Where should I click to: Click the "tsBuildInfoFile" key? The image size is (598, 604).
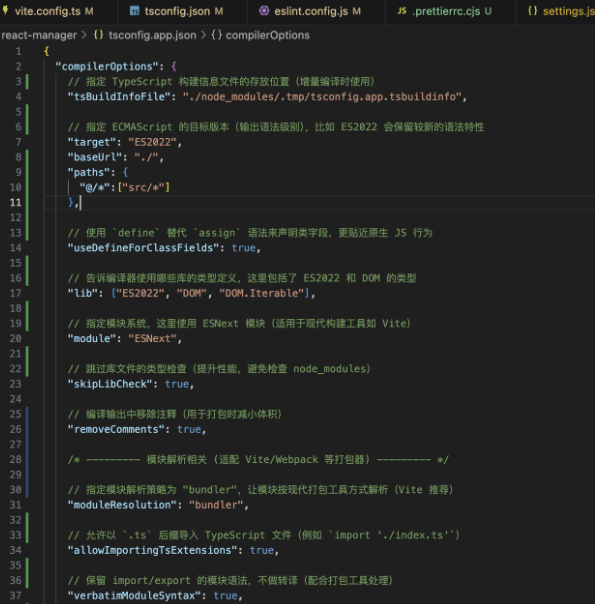pyautogui.click(x=119, y=96)
